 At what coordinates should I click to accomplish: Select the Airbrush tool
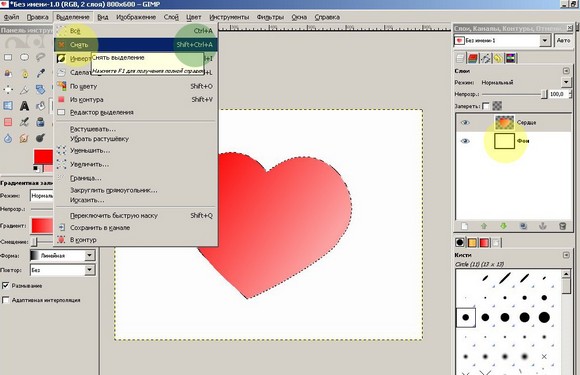pyautogui.click(x=24, y=122)
